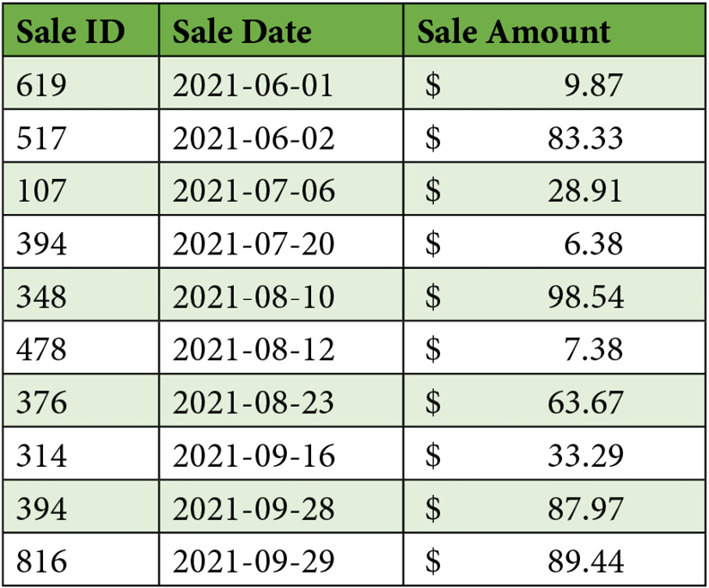Select the 87.97 sale amount
Screen dimensions: 709x588
(585, 509)
